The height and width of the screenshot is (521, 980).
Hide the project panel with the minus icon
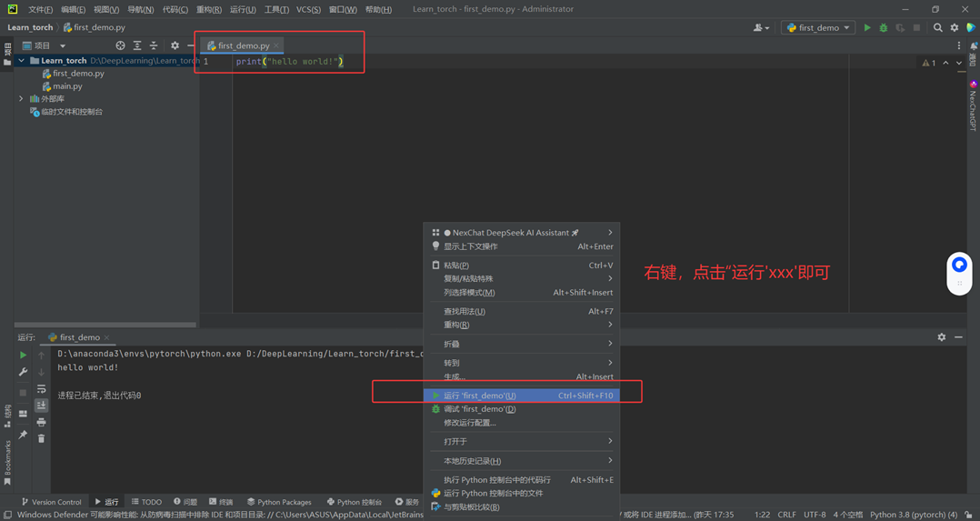point(191,45)
